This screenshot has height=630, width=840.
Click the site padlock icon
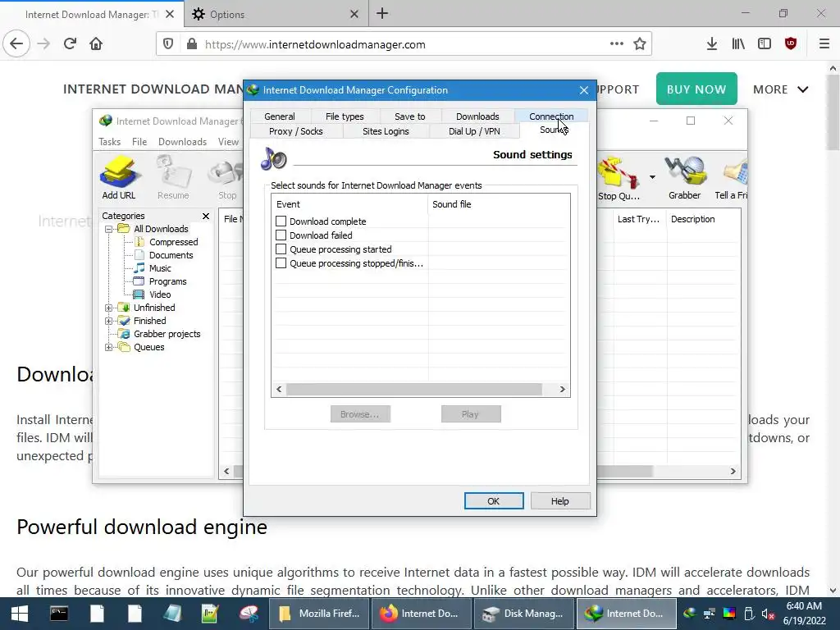pos(192,44)
